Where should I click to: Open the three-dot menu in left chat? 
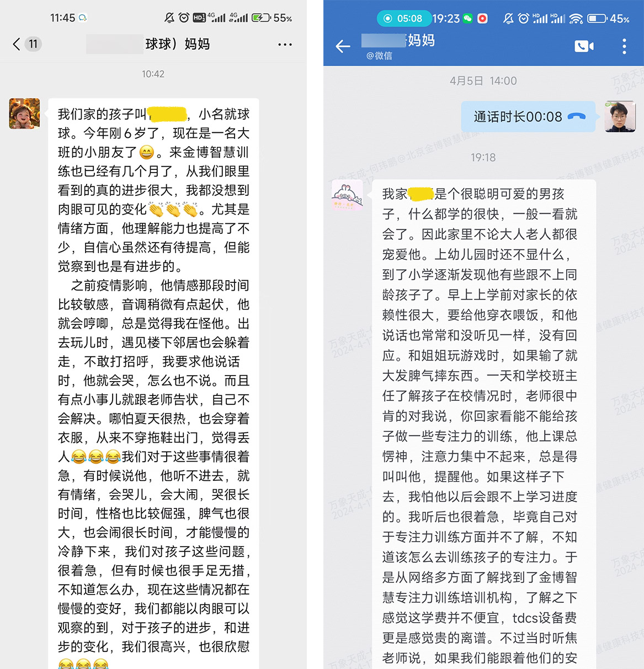coord(285,44)
